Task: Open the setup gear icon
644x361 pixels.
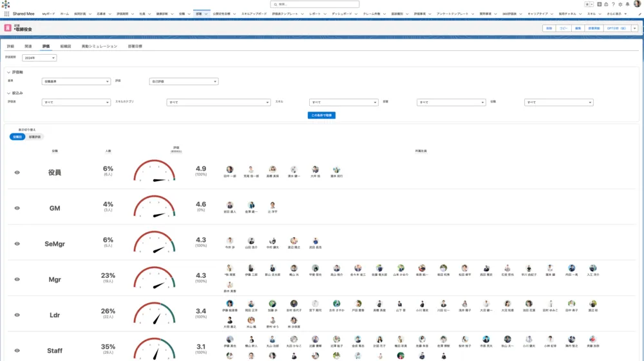Action: pyautogui.click(x=620, y=4)
